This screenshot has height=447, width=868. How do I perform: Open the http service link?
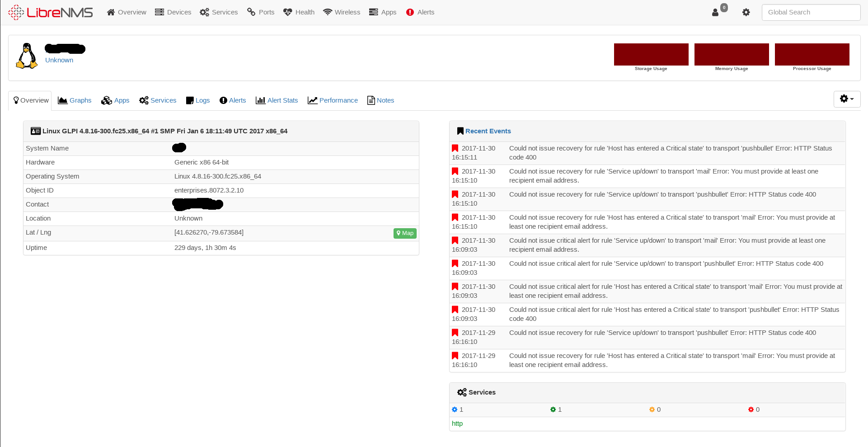click(457, 423)
